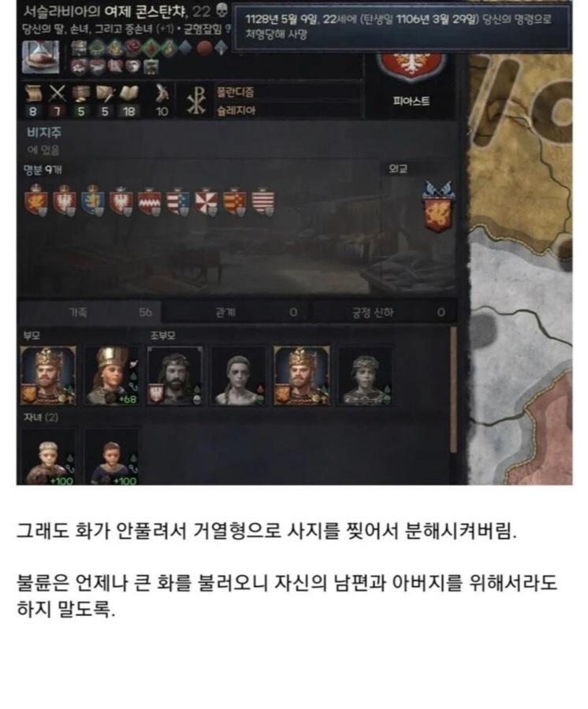This screenshot has width=588, height=709.
Task: Open the 궁정 신하 tab
Action: [x=384, y=313]
